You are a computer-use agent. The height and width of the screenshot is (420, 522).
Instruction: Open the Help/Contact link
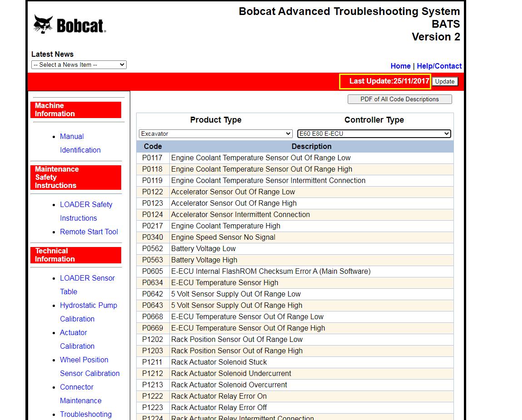[x=439, y=66]
